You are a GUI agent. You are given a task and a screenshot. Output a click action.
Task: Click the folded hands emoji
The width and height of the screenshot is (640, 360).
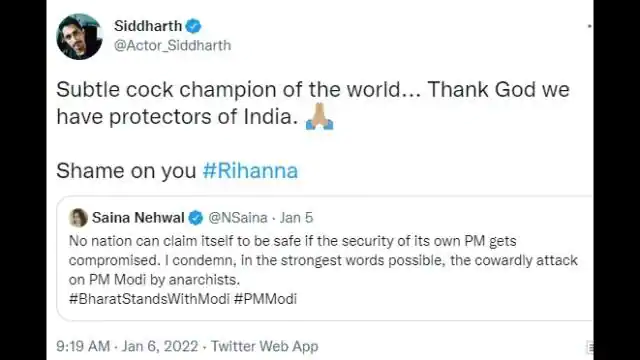pyautogui.click(x=320, y=117)
